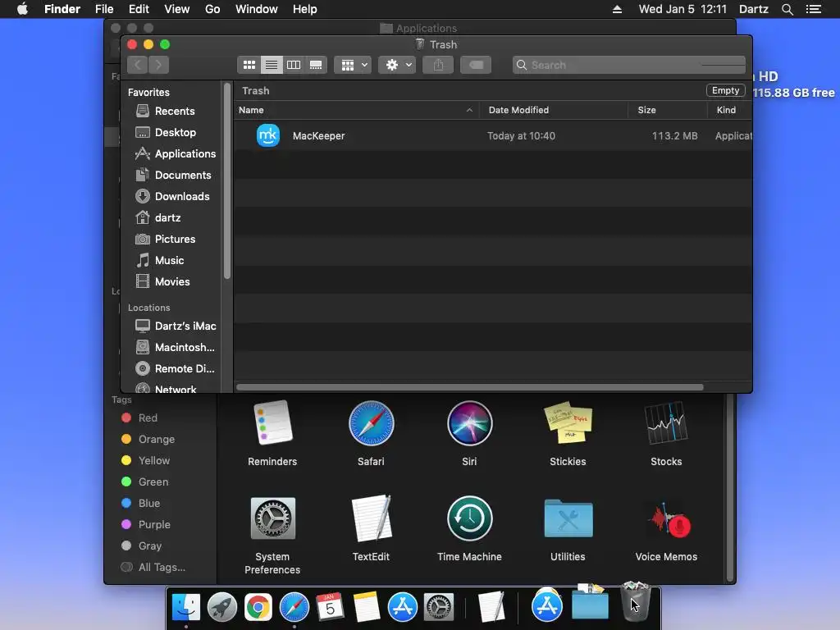Click the Green tag in Applications window
Screen dimensions: 840x630
tap(144, 482)
